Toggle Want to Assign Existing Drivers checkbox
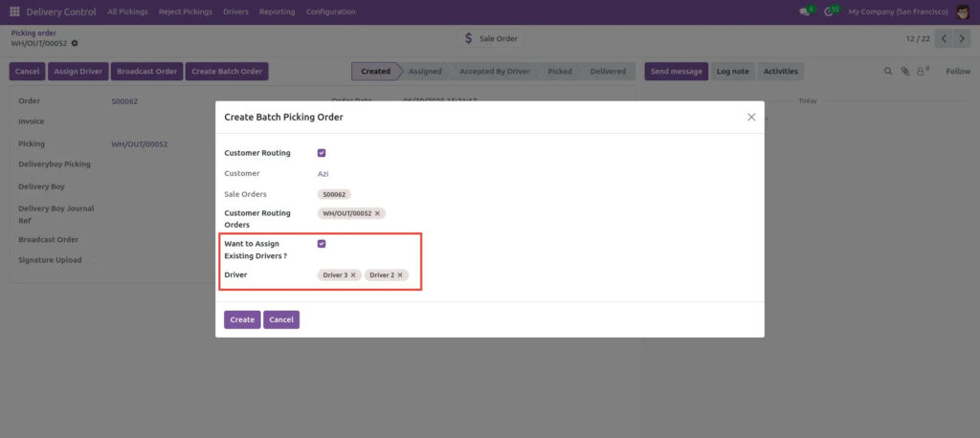Viewport: 980px width, 438px height. coord(322,244)
